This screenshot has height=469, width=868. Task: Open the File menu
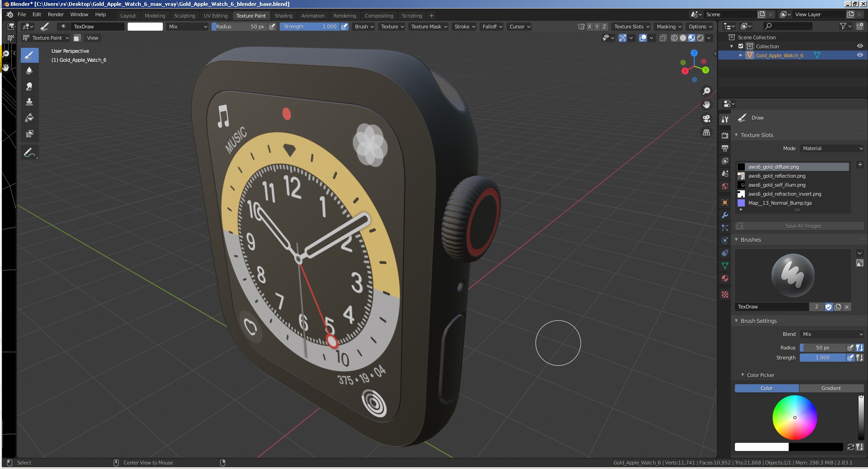tap(22, 14)
